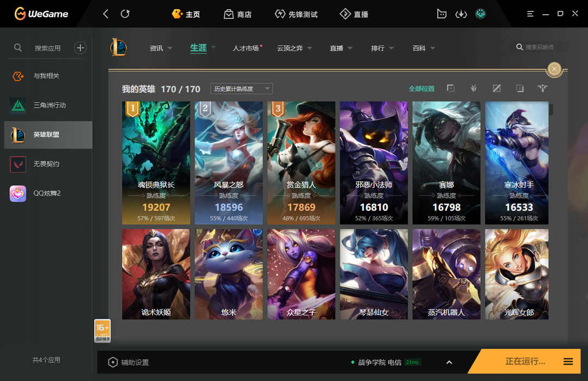Open the 历史累计熟练度 sort dropdown
The width and height of the screenshot is (588, 381).
click(x=241, y=89)
